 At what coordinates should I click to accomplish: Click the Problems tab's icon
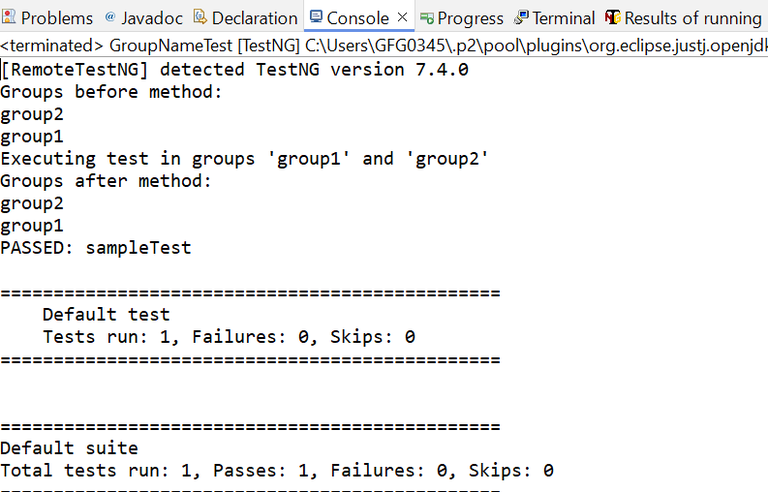pyautogui.click(x=9, y=18)
